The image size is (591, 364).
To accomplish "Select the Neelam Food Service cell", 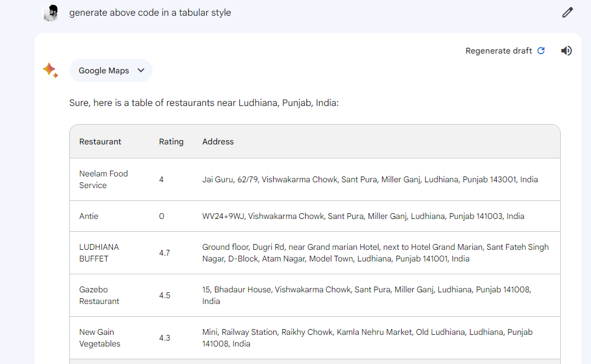I will tap(104, 179).
